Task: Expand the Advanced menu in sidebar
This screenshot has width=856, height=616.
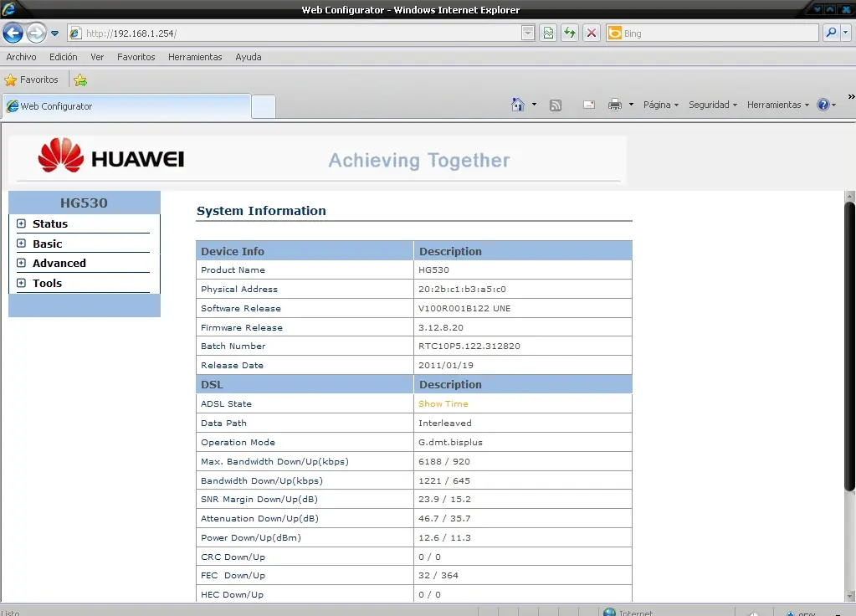Action: point(22,263)
